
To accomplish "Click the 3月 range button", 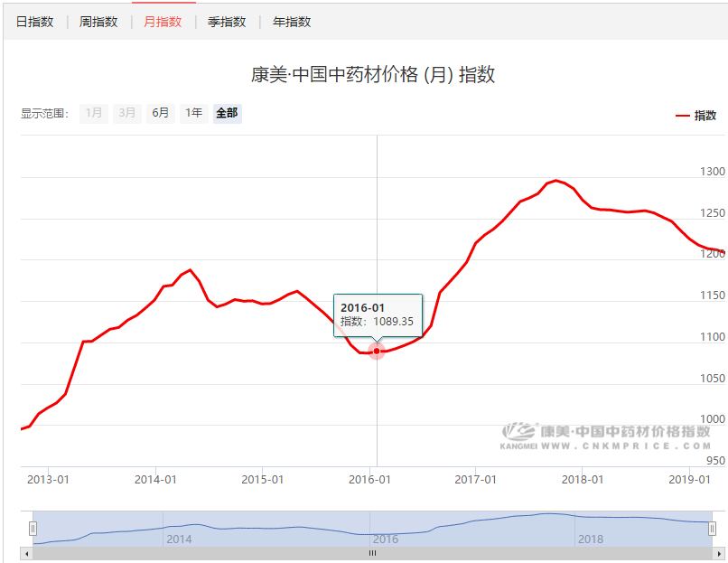I will point(127,113).
